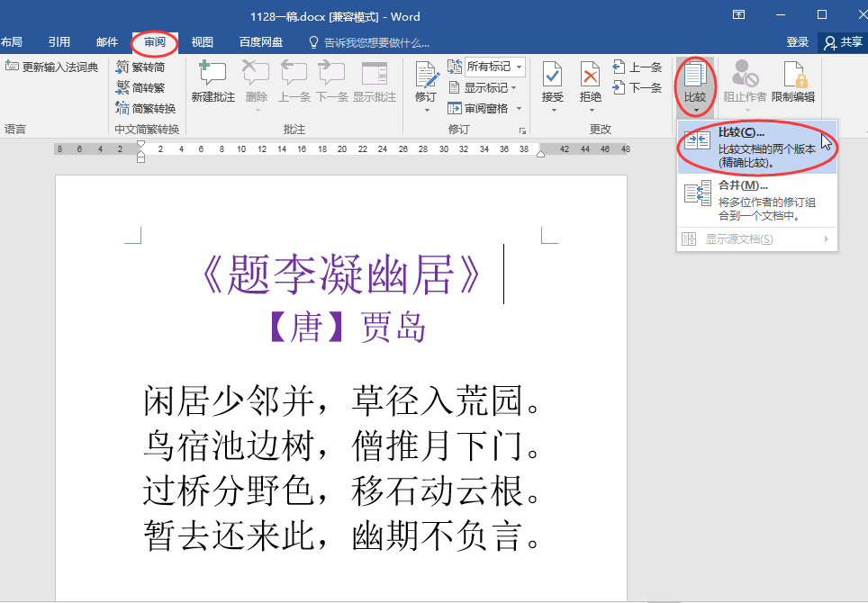Click the Block Authors icon (阻止作者)

coord(745,74)
